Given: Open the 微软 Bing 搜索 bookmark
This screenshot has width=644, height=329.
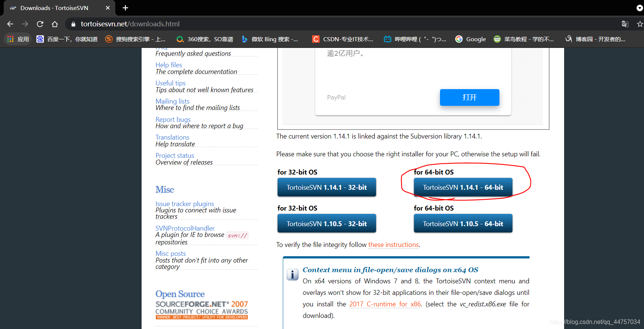Looking at the screenshot, I should [x=270, y=39].
